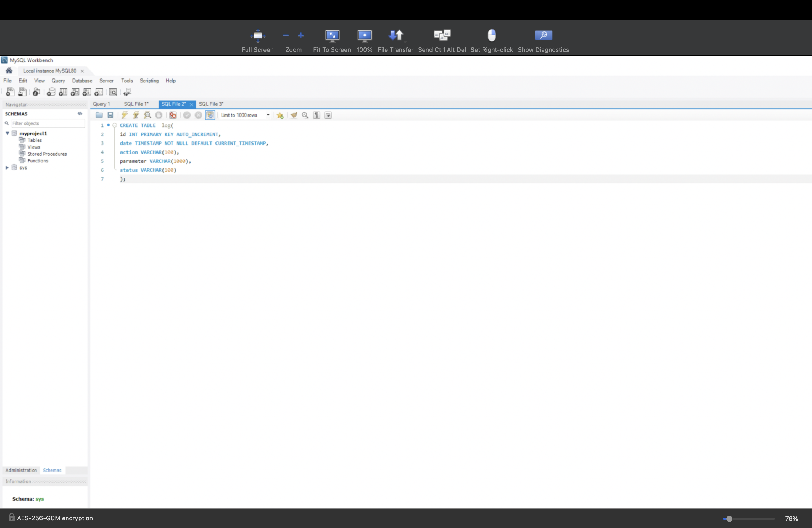Screen dimensions: 812x528
Task: Switch to the SQL File 3 tab
Action: [211, 104]
